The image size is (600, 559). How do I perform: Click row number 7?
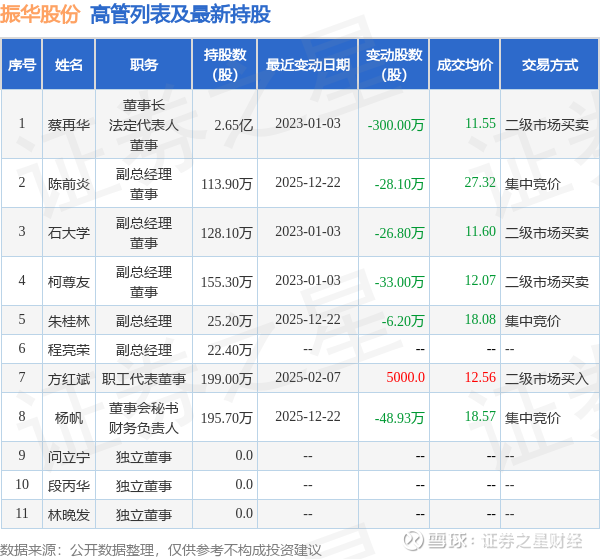(x=22, y=377)
